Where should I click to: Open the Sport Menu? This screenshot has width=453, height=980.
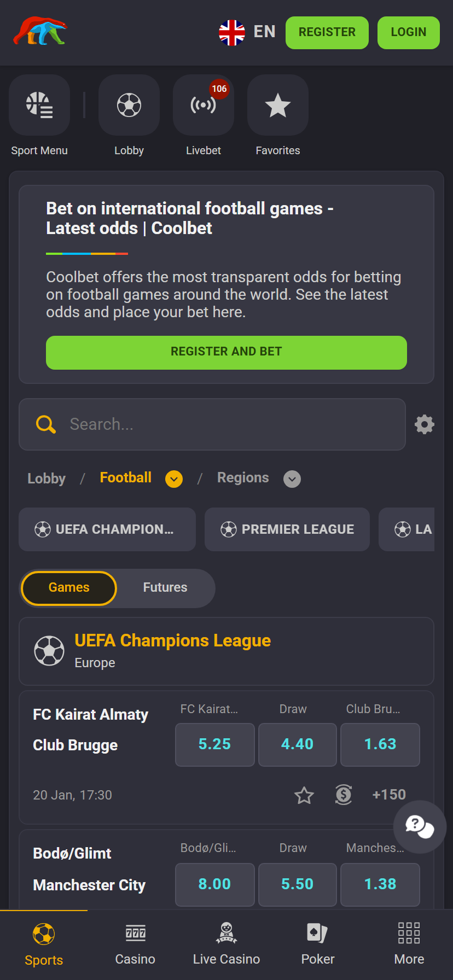39,105
